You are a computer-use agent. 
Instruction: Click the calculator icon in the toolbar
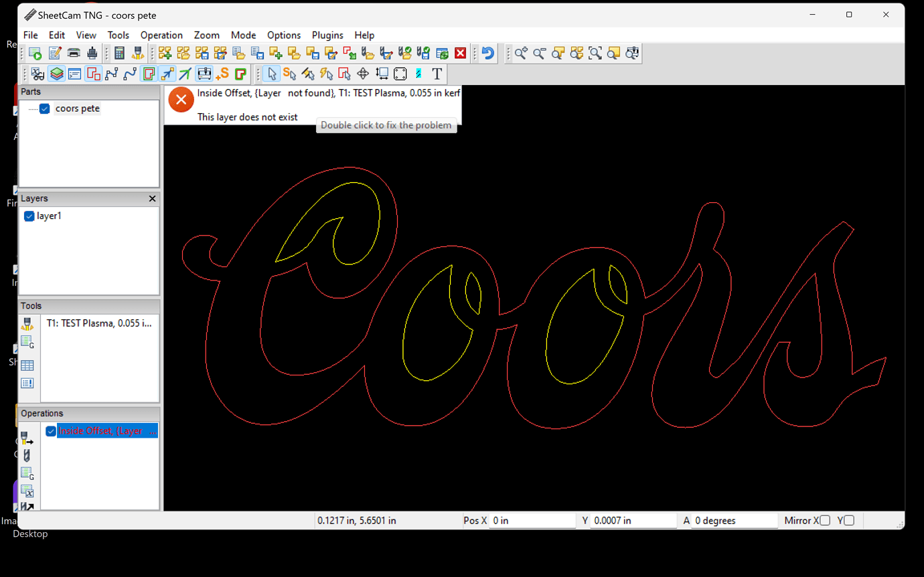pos(119,54)
